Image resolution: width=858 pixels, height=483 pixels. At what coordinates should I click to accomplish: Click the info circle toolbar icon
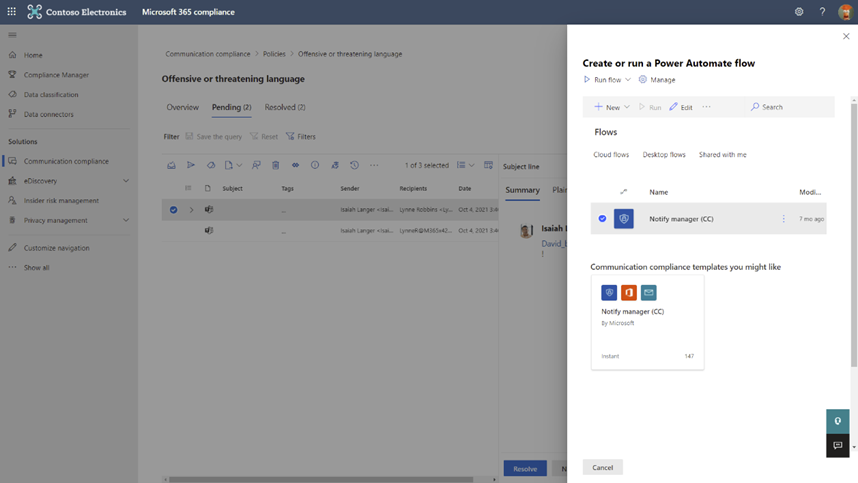pyautogui.click(x=315, y=165)
